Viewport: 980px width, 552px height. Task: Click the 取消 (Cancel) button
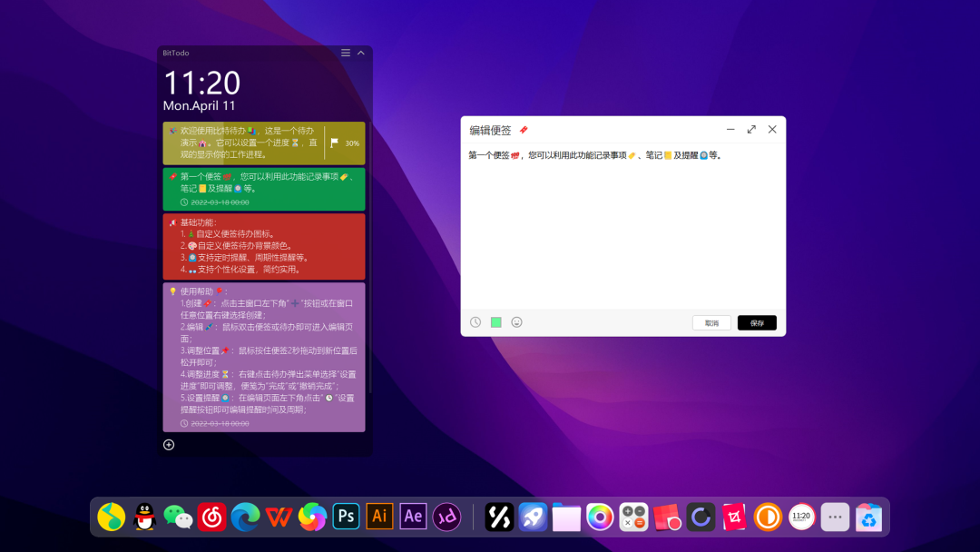pos(711,322)
